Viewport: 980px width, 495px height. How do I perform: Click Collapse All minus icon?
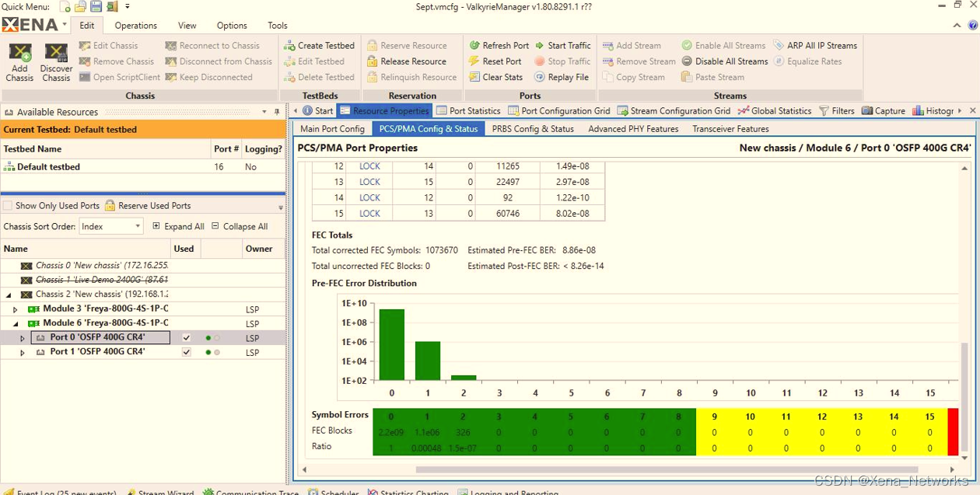pyautogui.click(x=215, y=226)
